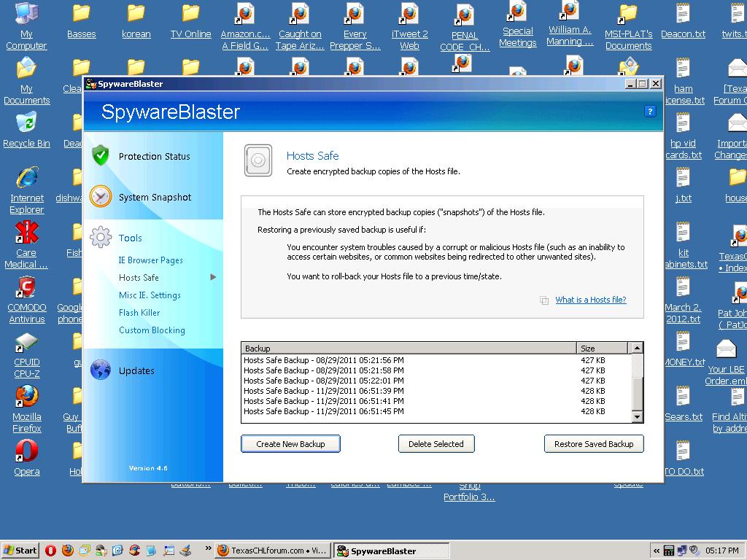Image resolution: width=747 pixels, height=560 pixels.
Task: Select Hosts Safe in Tools list
Action: point(139,278)
